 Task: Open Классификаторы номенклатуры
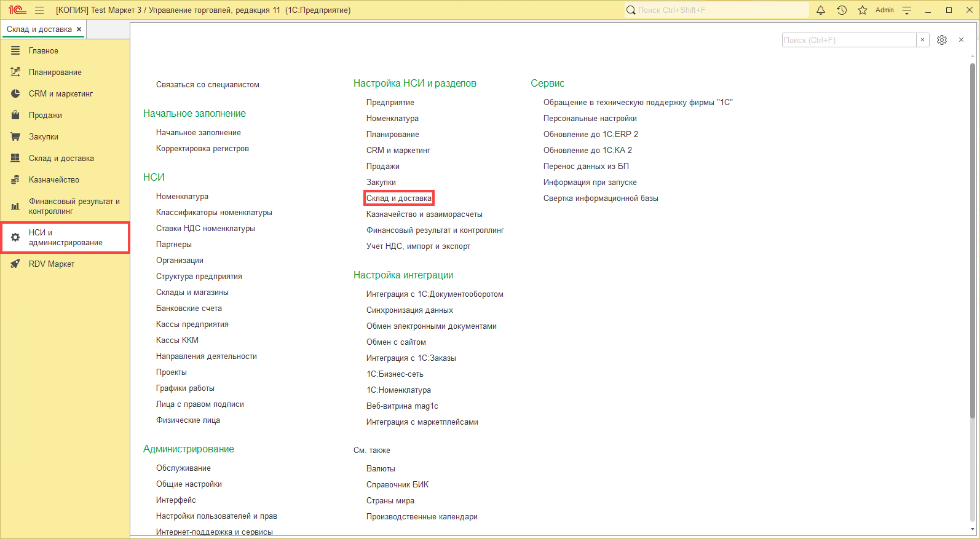[x=214, y=212]
